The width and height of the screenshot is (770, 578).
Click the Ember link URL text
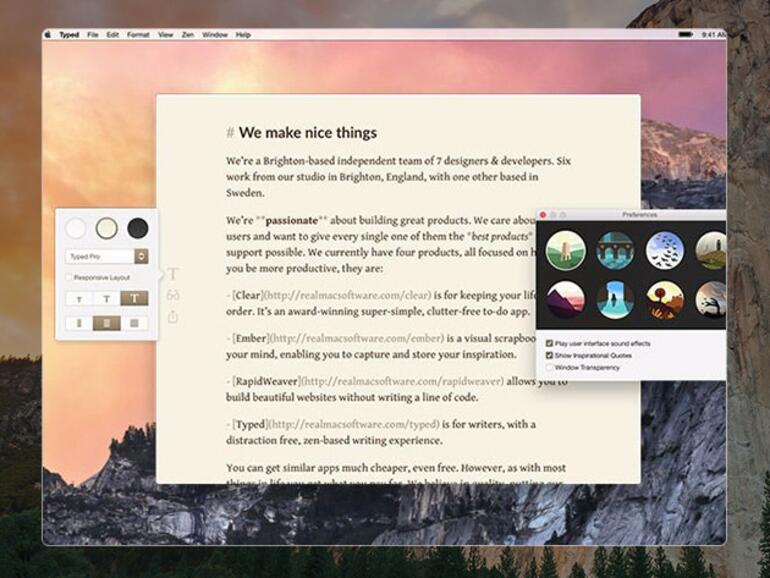[357, 339]
